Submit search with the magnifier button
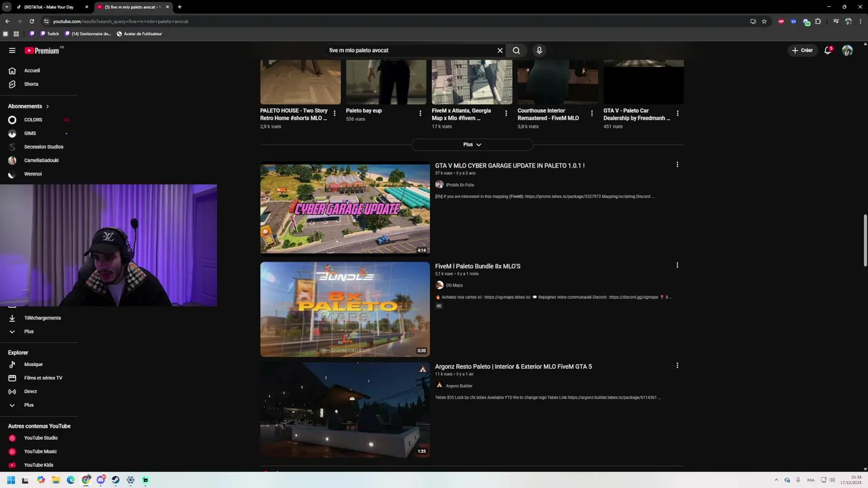This screenshot has height=488, width=868. click(x=516, y=50)
